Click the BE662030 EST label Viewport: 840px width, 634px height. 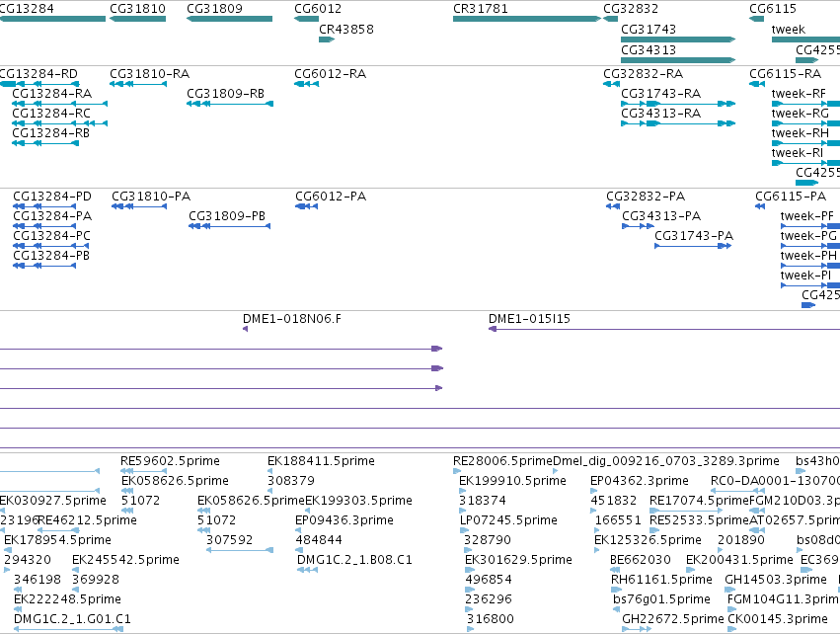[641, 560]
